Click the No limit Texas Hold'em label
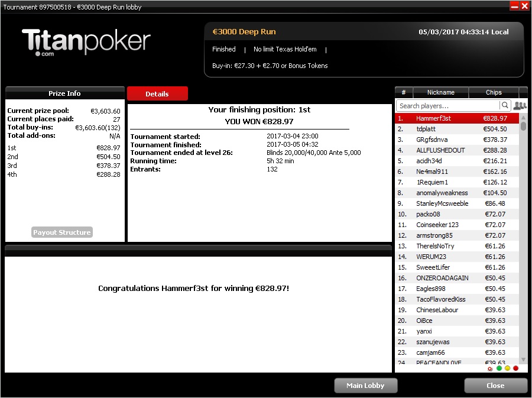The width and height of the screenshot is (532, 398). (285, 49)
